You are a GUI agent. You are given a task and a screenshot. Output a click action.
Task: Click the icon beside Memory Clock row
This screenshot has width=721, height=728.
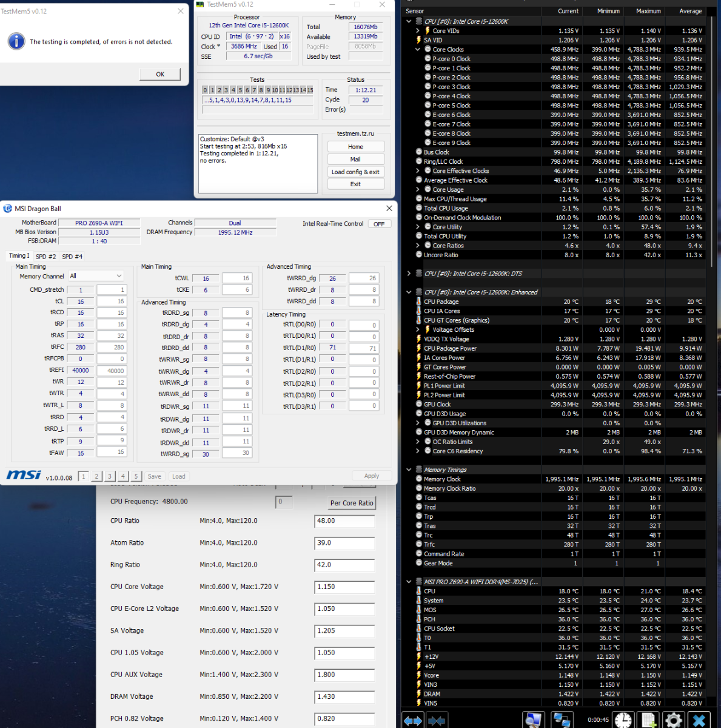point(418,479)
